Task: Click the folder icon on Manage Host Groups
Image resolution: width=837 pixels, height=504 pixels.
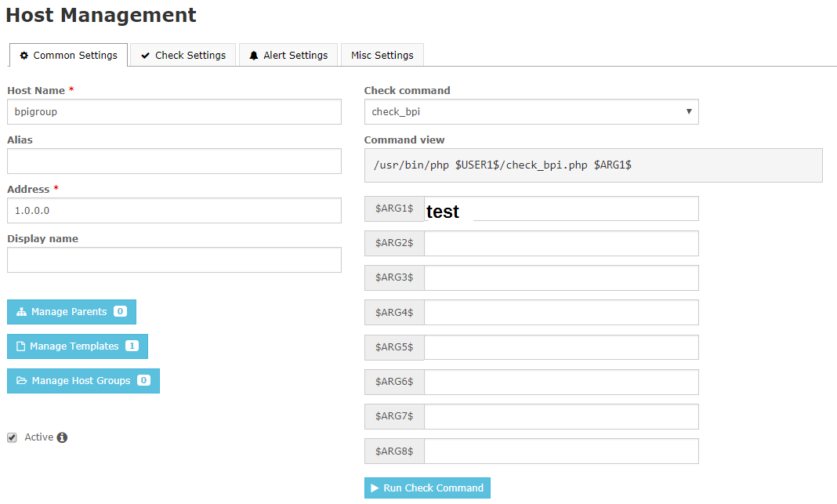Action: click(22, 381)
